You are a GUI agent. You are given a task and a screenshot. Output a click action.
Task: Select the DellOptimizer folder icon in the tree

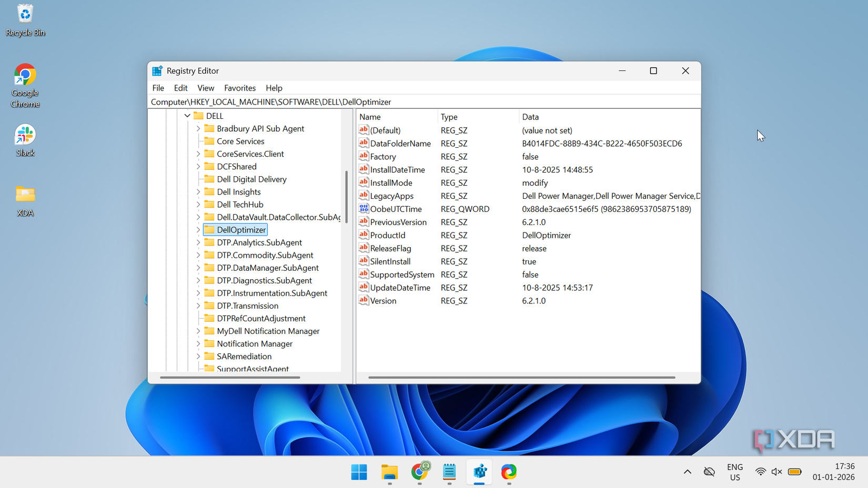point(209,229)
